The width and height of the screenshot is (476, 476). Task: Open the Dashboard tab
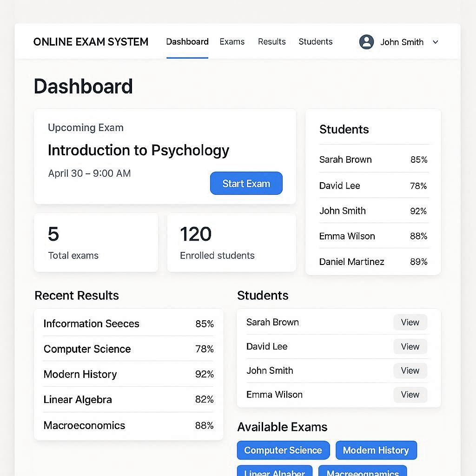(187, 42)
